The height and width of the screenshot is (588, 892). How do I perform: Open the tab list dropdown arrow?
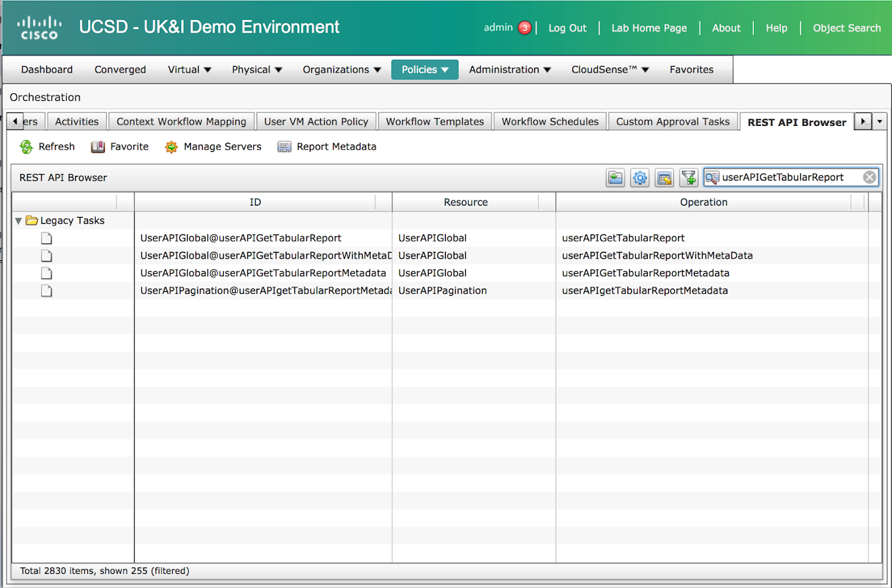(x=880, y=121)
